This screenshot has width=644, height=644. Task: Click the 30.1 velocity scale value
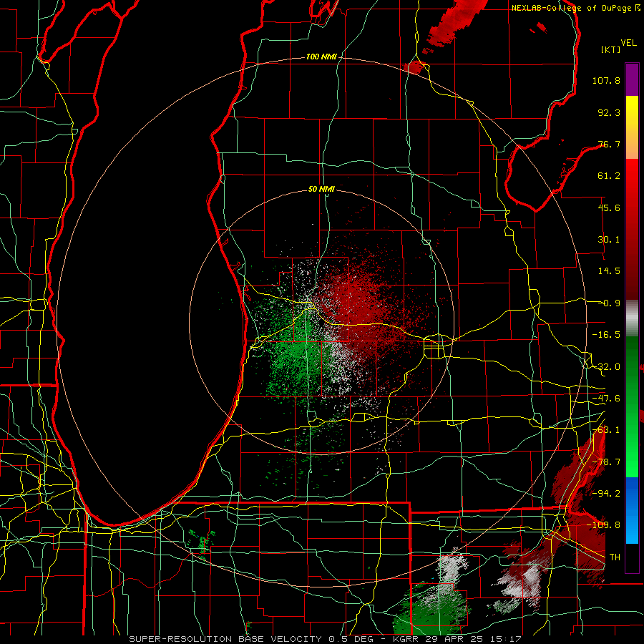609,240
